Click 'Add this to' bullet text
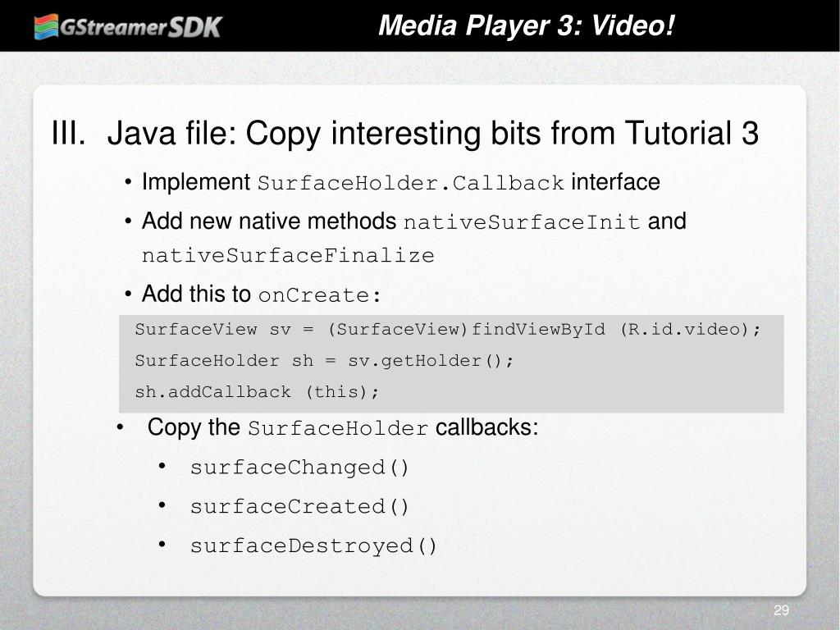The image size is (840, 630). pos(196,294)
